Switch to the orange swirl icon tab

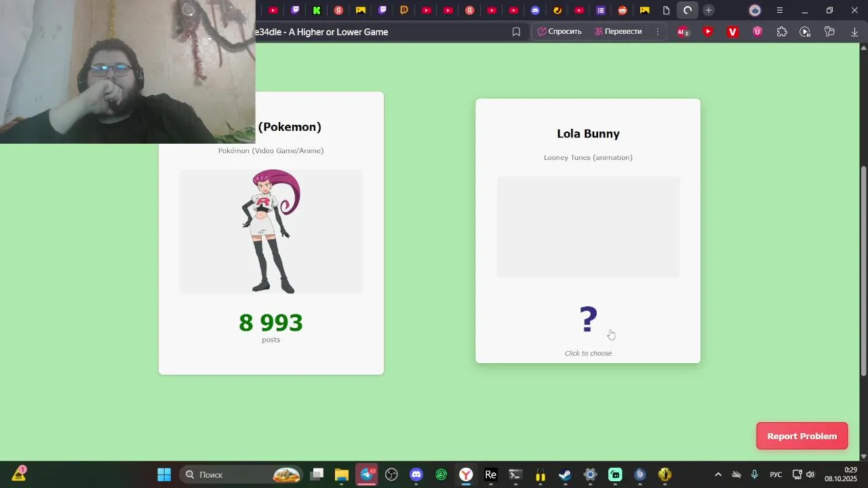pyautogui.click(x=557, y=10)
